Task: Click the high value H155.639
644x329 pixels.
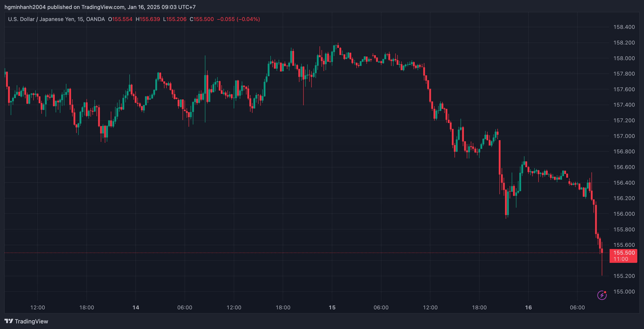Action: [x=148, y=19]
